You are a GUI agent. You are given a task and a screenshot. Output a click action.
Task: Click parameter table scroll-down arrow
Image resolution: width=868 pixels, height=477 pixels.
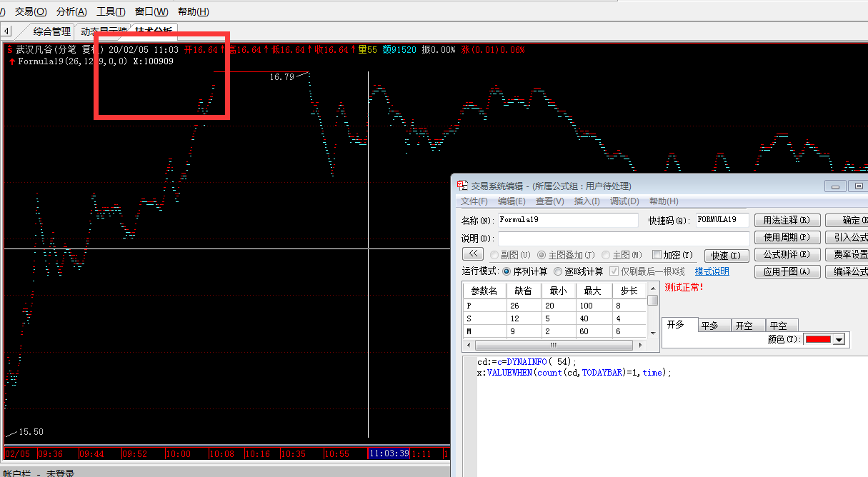pos(652,333)
